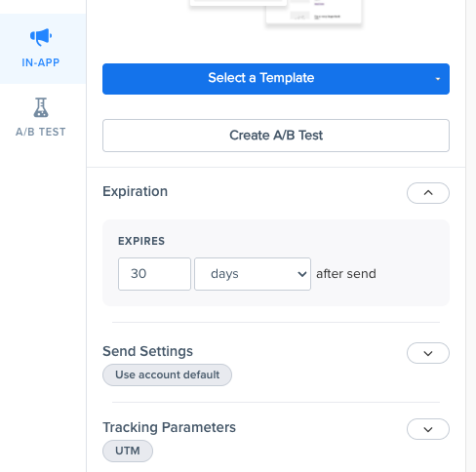Screen dimensions: 476x472
Task: Click the expiration number field showing 30
Action: [x=154, y=274]
